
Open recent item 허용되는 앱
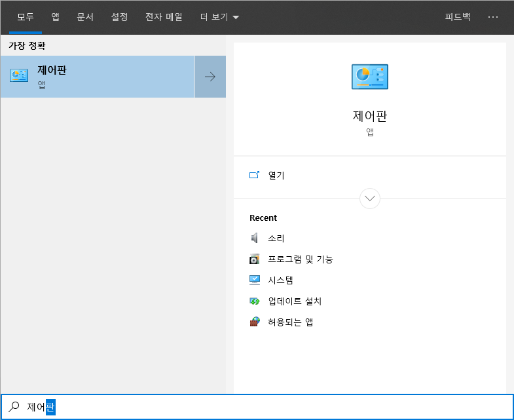coord(291,322)
